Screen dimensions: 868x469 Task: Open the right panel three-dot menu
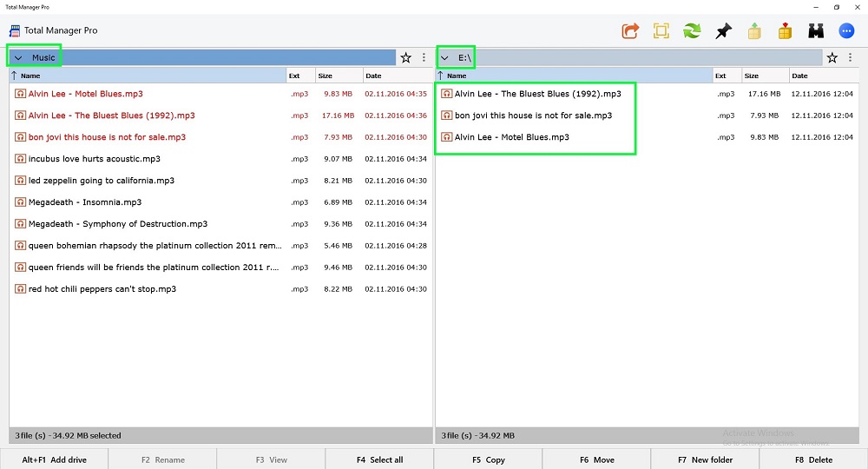point(851,57)
